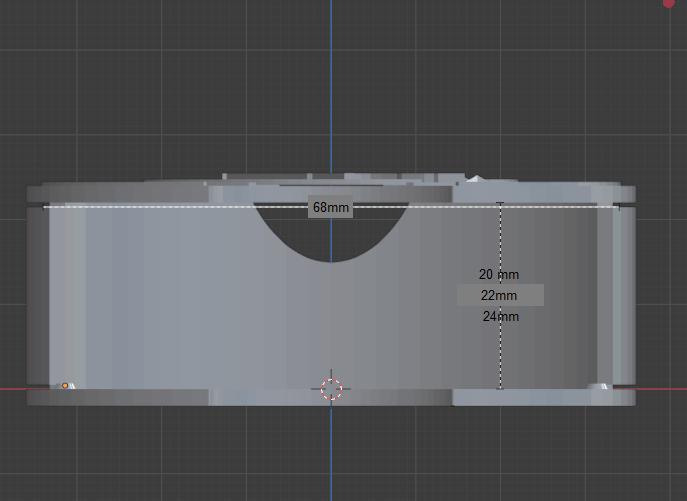Select the highlighted 22mm measurement label
Viewport: 687px width, 501px height.
pos(500,295)
